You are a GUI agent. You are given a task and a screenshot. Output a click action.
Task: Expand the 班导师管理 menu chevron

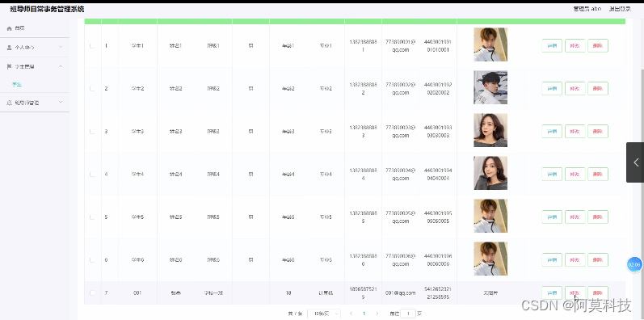pyautogui.click(x=61, y=103)
